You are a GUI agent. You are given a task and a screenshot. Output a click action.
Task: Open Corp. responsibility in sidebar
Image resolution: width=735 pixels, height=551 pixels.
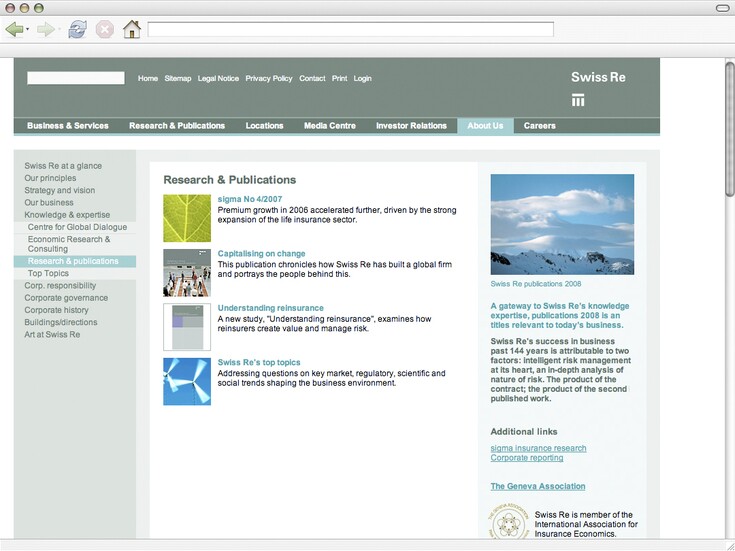pos(60,285)
